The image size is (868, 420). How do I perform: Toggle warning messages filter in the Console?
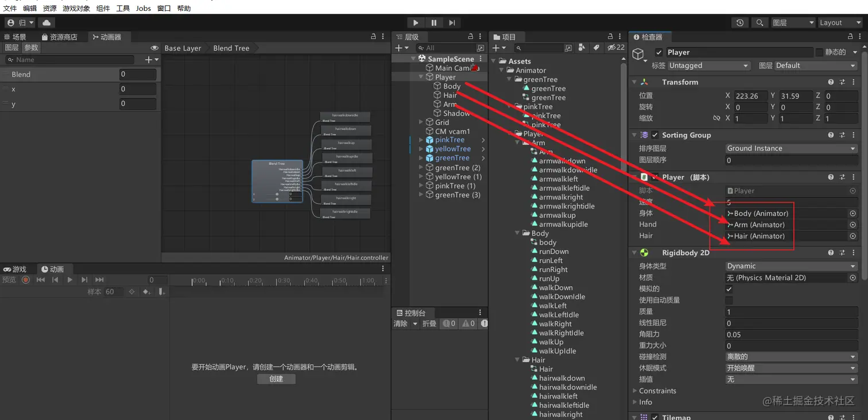(468, 323)
